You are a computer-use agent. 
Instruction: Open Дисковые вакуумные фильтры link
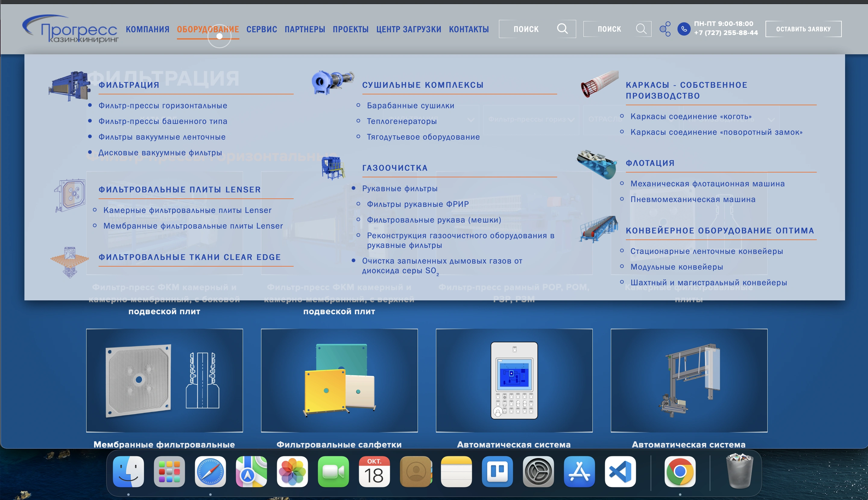tap(160, 153)
